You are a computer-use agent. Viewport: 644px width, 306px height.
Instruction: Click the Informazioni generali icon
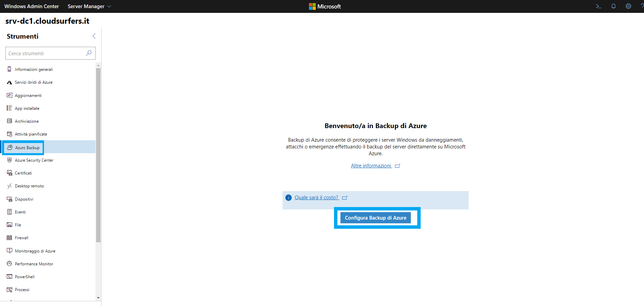(x=9, y=69)
